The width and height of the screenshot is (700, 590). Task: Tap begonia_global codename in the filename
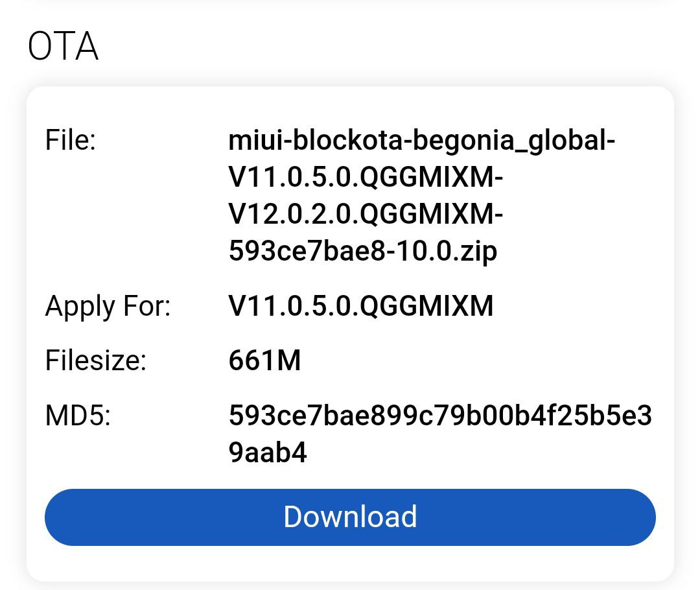tap(509, 141)
